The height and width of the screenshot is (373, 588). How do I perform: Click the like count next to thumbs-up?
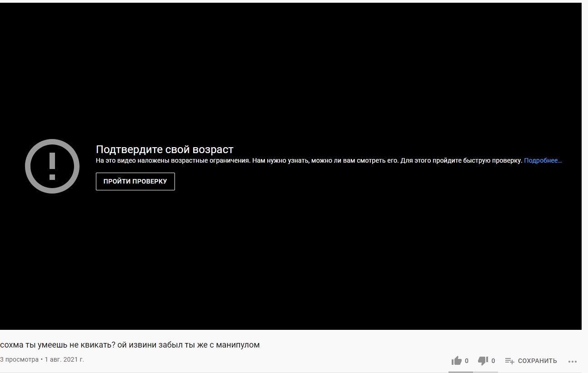(x=467, y=361)
